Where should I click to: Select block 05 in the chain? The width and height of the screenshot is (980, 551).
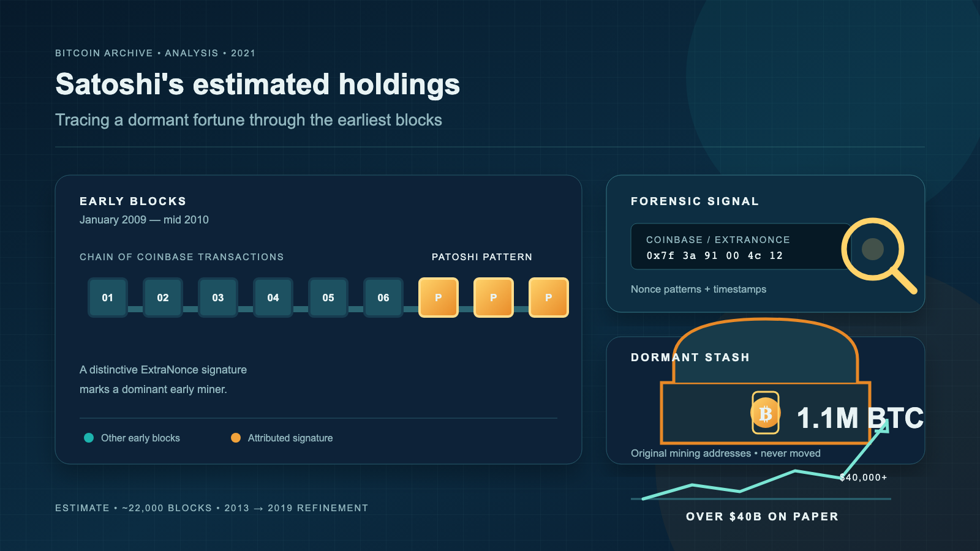[x=328, y=298]
